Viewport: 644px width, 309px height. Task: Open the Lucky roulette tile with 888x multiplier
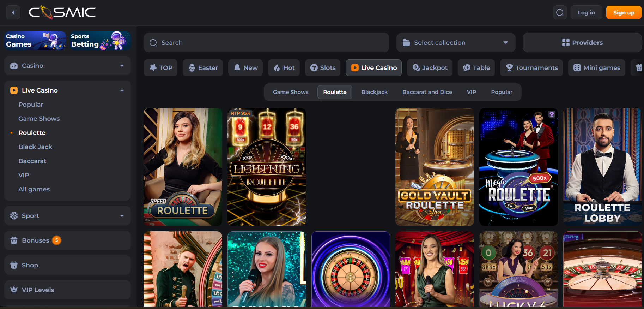coord(518,269)
